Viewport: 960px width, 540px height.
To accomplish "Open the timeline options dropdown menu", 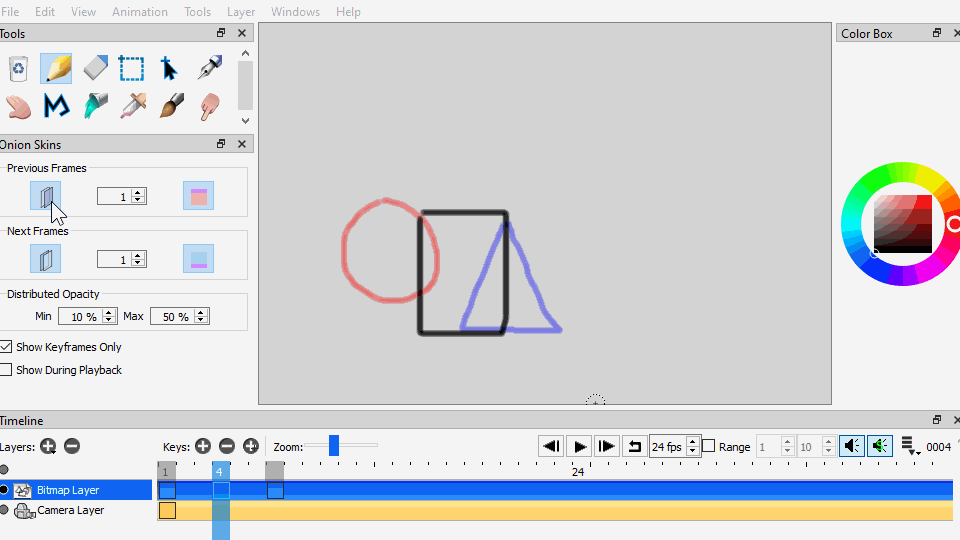I will (x=910, y=446).
